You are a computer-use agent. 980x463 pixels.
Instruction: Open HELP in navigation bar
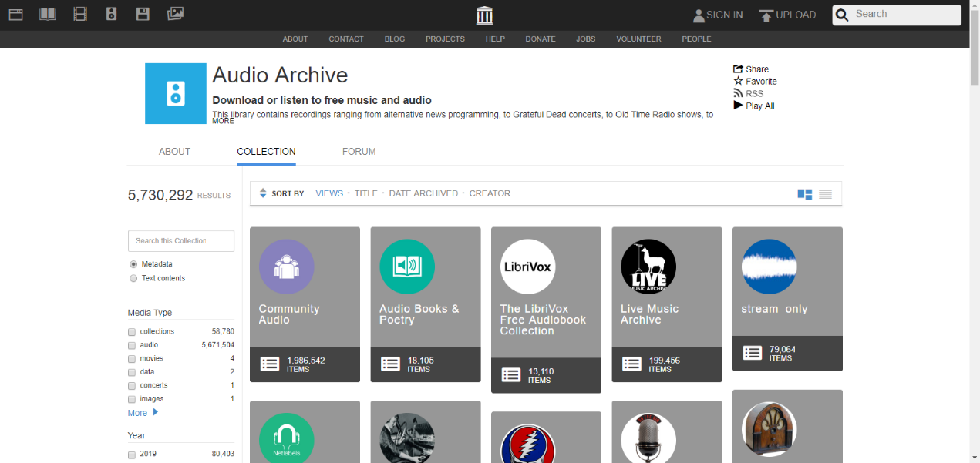tap(495, 39)
